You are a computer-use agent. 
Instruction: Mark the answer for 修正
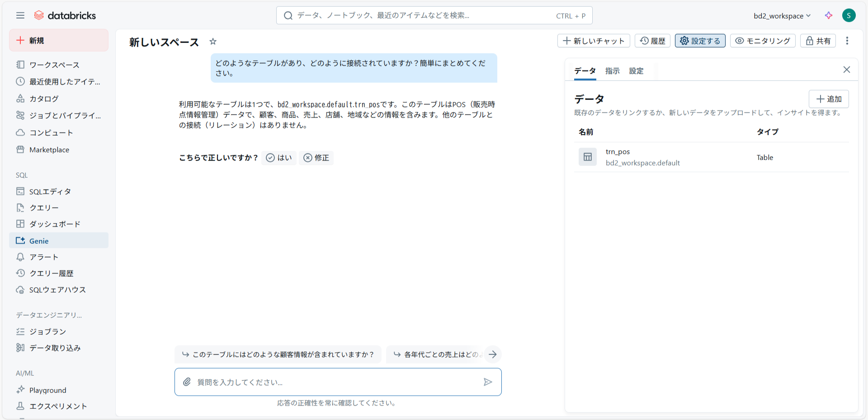click(316, 158)
